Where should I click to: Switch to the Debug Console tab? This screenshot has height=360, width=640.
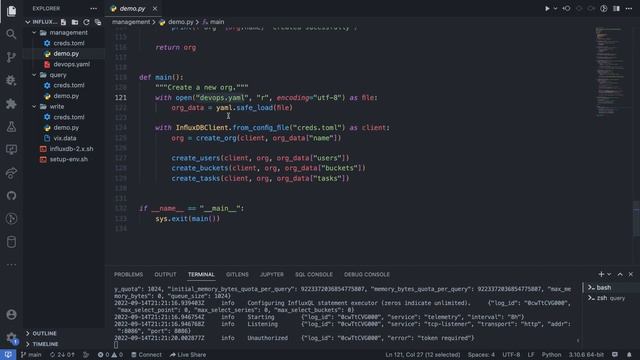click(367, 274)
